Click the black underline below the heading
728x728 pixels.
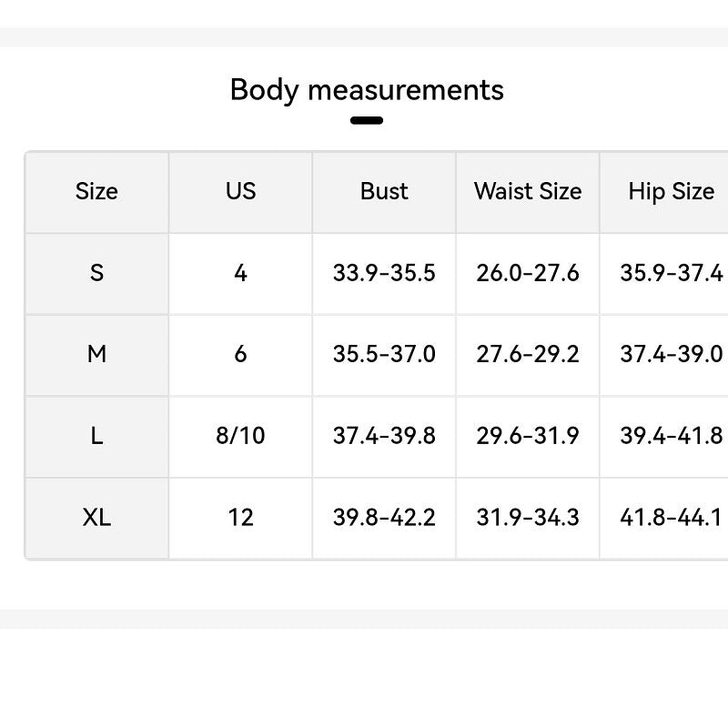(x=366, y=120)
